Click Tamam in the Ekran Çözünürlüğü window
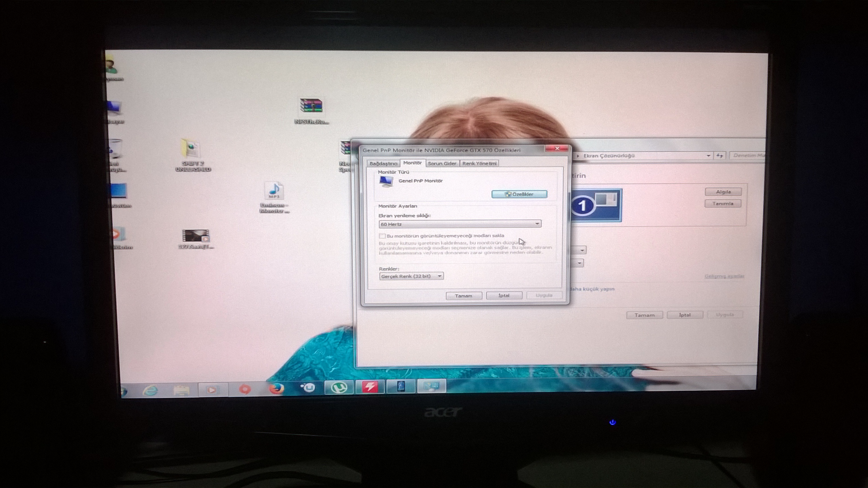This screenshot has width=868, height=488. click(x=645, y=315)
